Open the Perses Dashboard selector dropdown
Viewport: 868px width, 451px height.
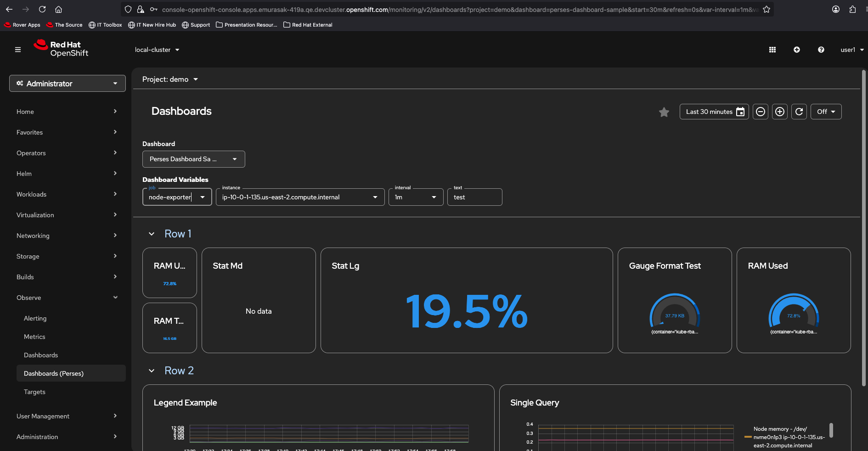coord(193,159)
